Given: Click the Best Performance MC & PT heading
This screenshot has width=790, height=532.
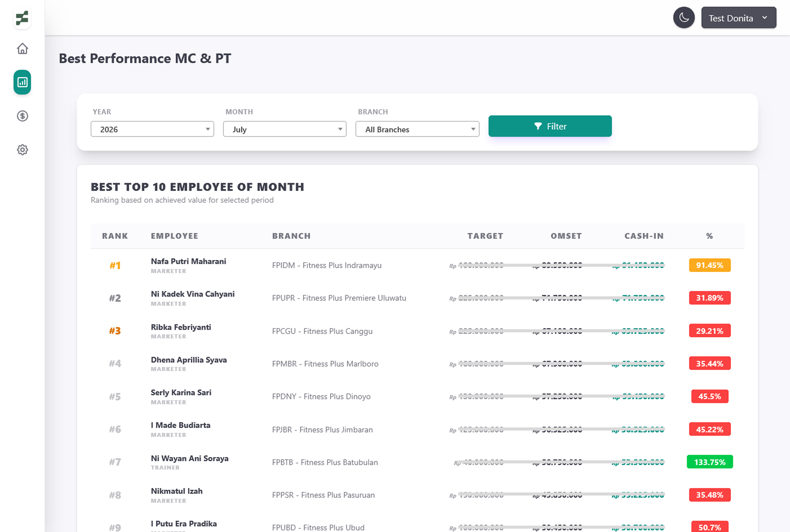Looking at the screenshot, I should coord(145,58).
